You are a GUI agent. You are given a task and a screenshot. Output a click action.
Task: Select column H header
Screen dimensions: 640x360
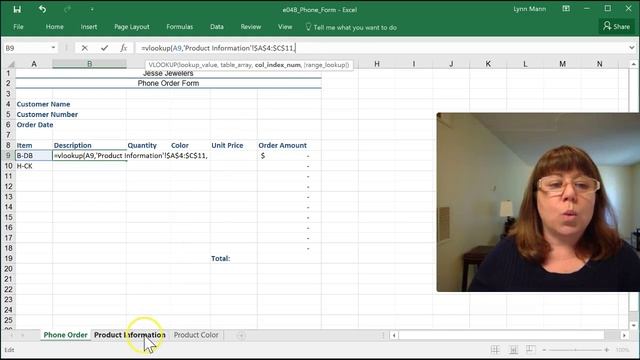click(377, 64)
